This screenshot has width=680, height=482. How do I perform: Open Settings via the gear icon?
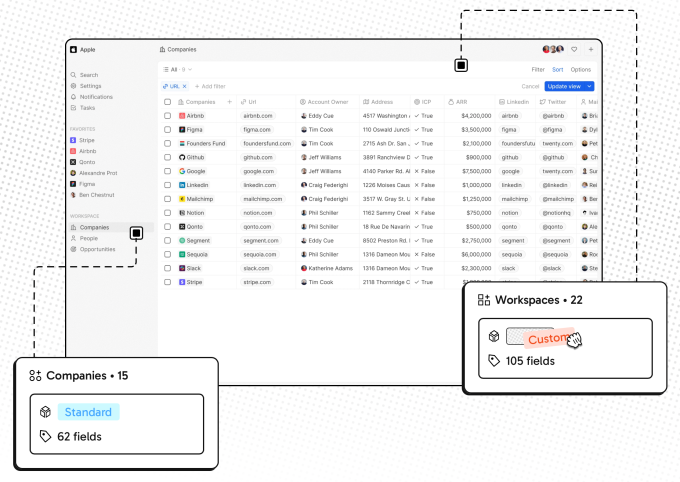[74, 86]
